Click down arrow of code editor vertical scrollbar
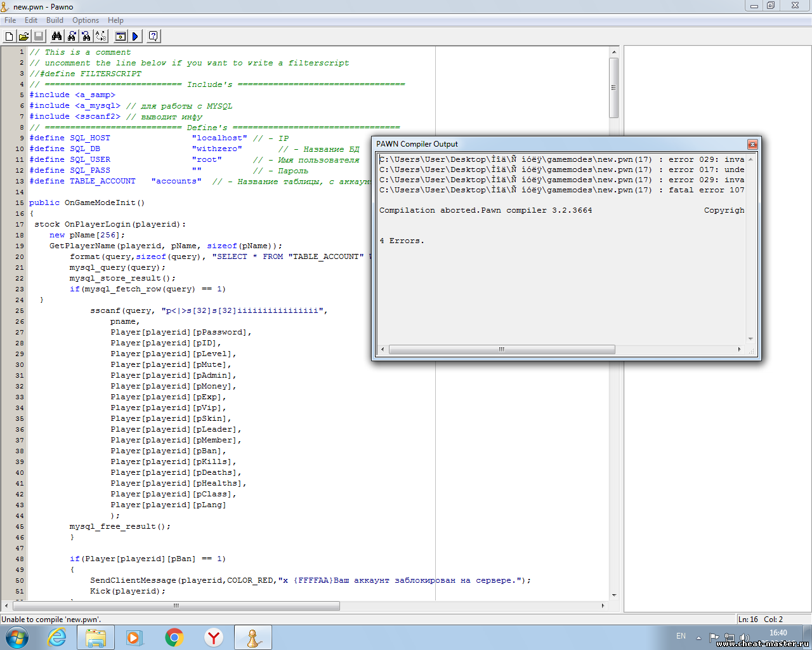This screenshot has width=812, height=650. [613, 595]
